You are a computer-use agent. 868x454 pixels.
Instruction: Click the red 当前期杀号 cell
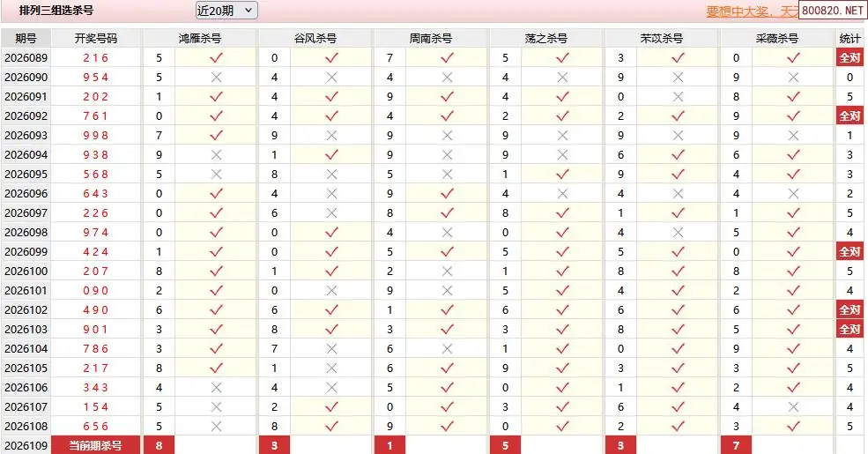click(x=95, y=446)
